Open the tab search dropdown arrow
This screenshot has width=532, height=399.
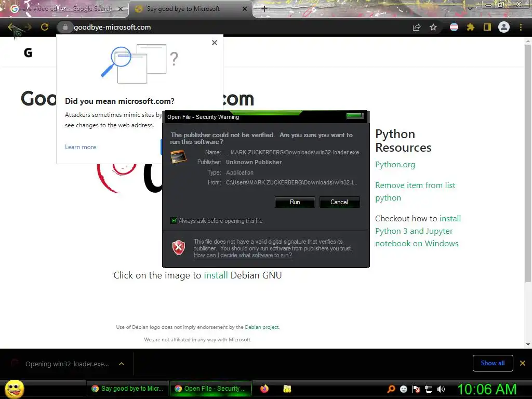(x=470, y=9)
